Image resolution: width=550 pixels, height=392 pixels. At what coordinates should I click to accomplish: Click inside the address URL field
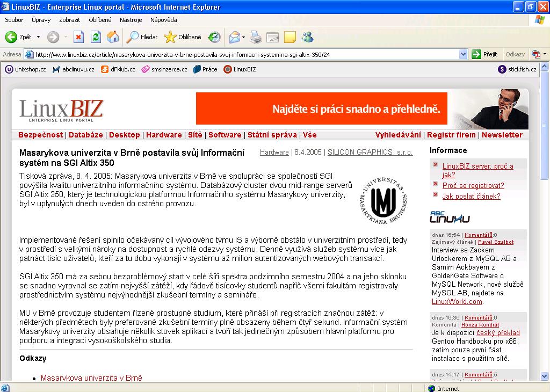(x=245, y=54)
